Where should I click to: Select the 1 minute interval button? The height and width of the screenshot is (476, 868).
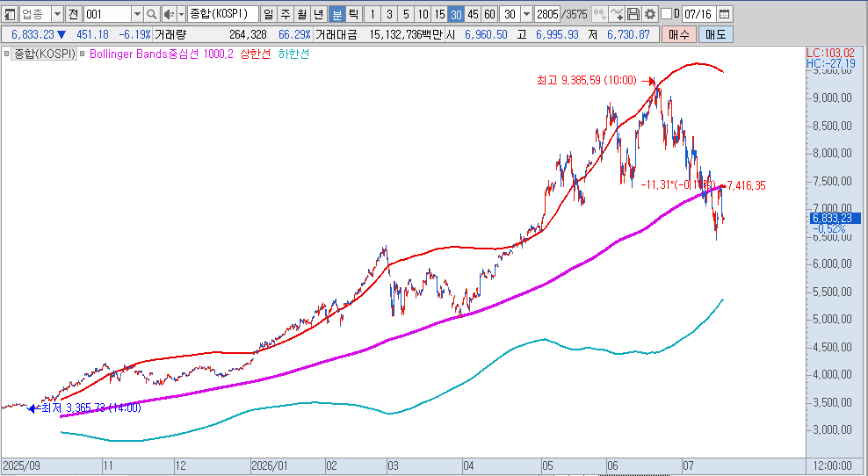click(x=373, y=14)
